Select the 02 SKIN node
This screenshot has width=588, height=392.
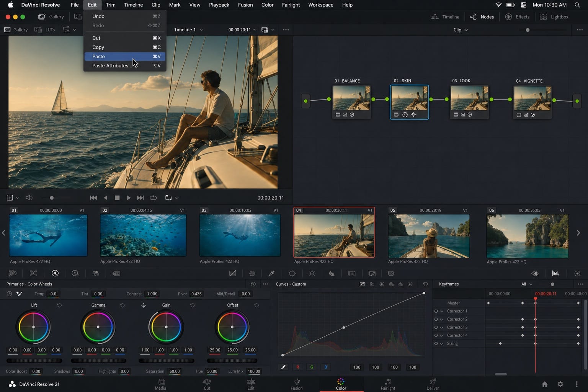pyautogui.click(x=409, y=102)
